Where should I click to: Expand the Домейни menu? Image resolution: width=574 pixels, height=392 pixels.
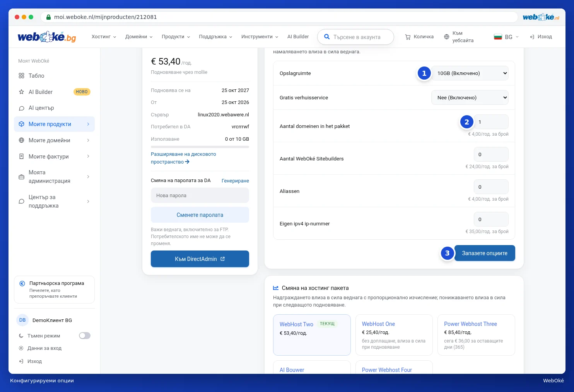[139, 37]
